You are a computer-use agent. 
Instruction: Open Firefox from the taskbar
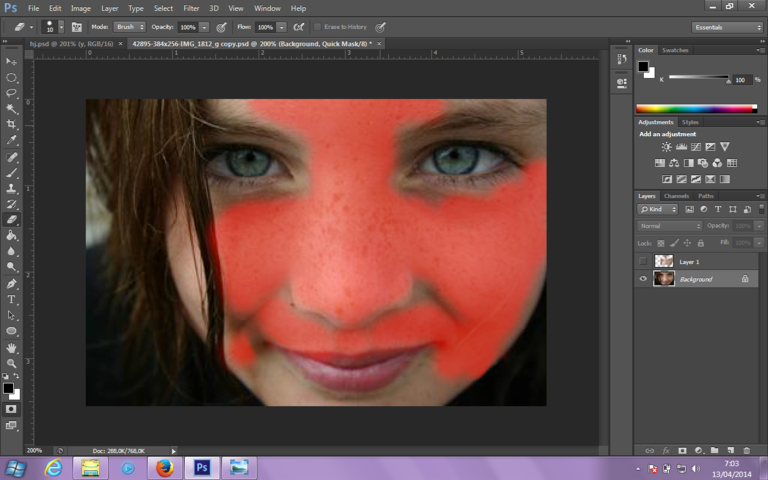pyautogui.click(x=164, y=467)
